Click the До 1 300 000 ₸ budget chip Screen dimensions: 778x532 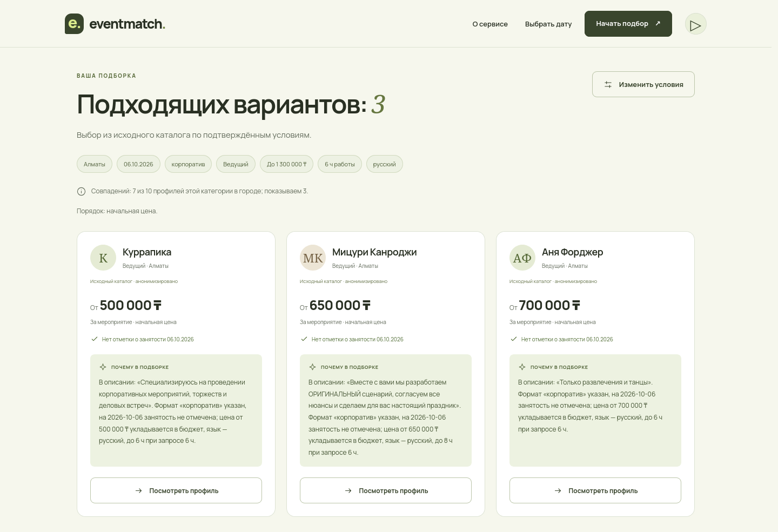coord(286,164)
